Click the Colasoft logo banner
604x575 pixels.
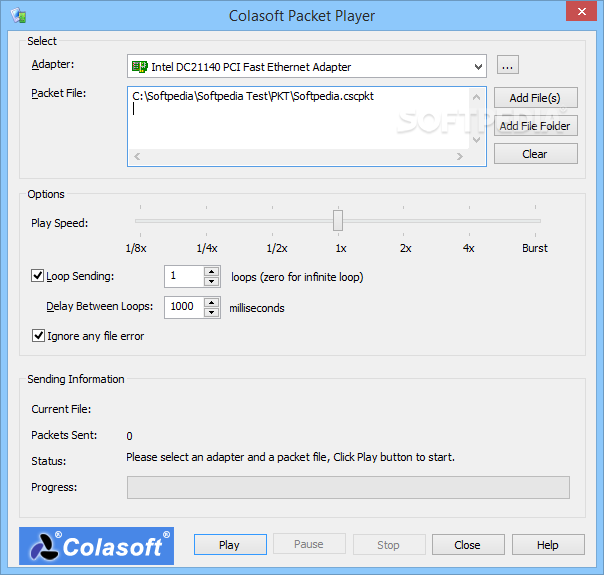pyautogui.click(x=96, y=546)
